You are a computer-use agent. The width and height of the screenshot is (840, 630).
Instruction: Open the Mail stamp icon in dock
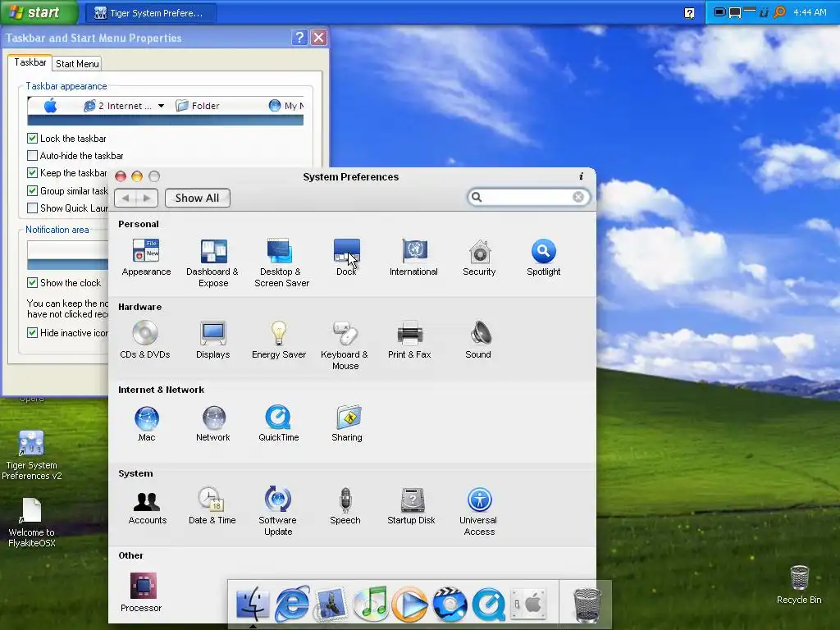pyautogui.click(x=331, y=605)
